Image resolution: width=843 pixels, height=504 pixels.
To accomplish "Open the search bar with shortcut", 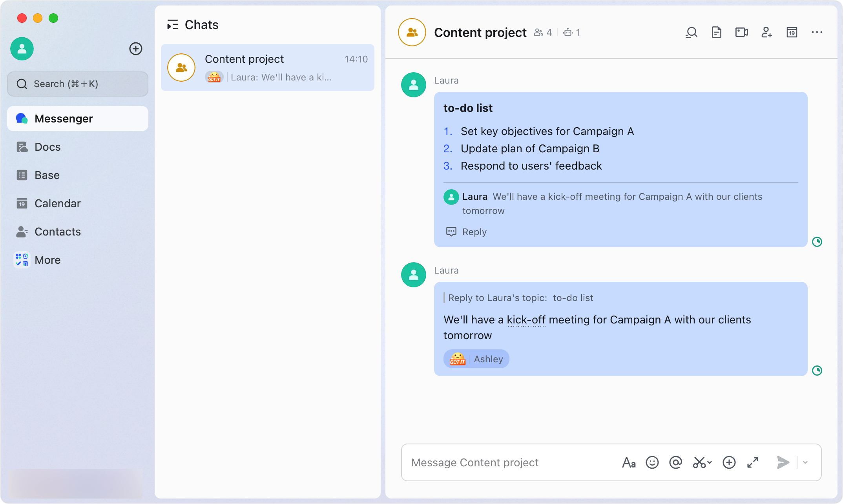I will tap(77, 83).
